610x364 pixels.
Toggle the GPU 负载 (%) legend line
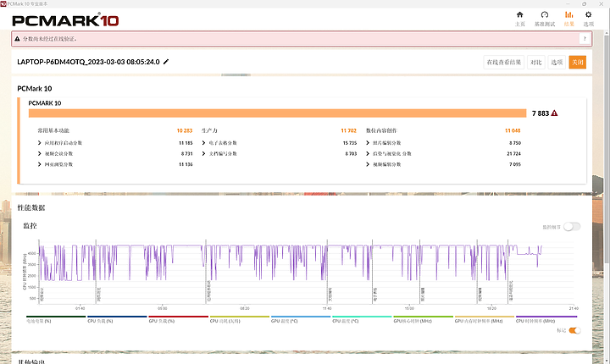point(178,319)
